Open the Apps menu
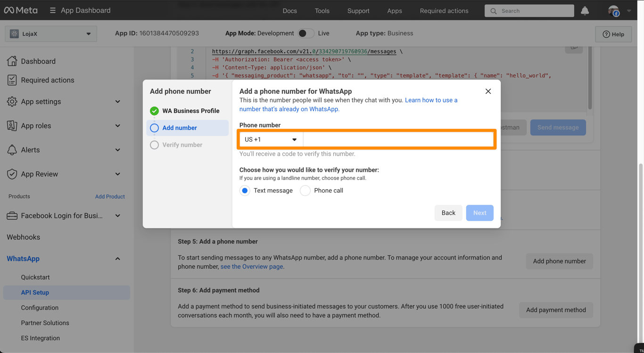Screen dimensions: 644x353 [x=395, y=11]
